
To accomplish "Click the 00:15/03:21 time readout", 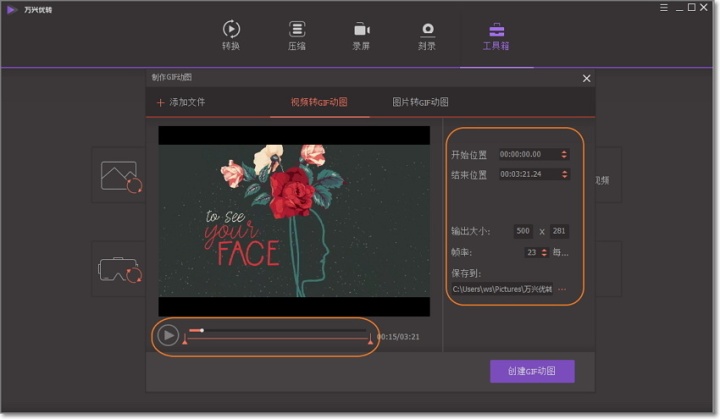I will [398, 337].
